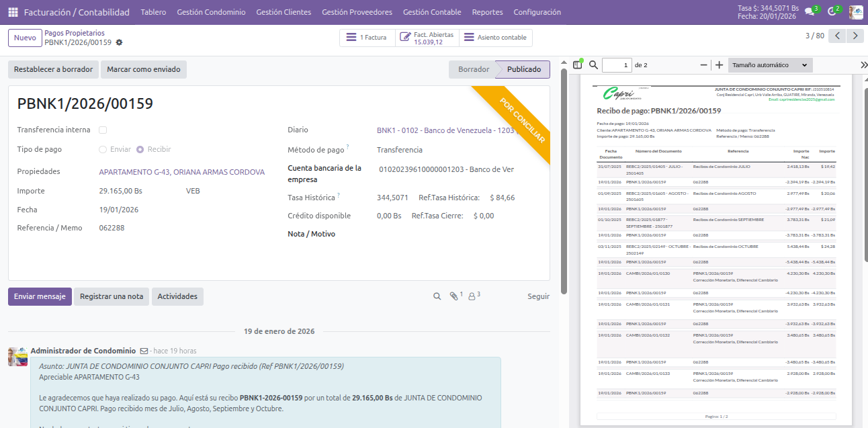Open the APARTAMENTO G-43 property link
The width and height of the screenshot is (868, 428).
[x=181, y=172]
